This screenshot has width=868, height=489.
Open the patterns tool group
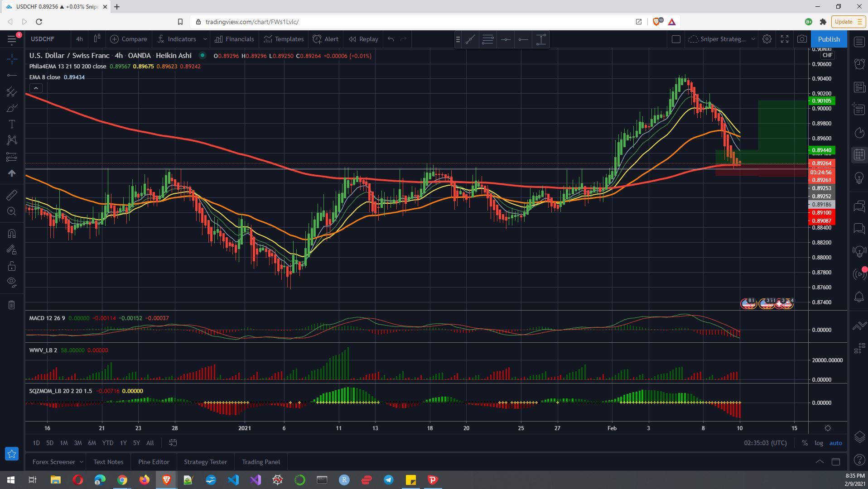tap(12, 140)
